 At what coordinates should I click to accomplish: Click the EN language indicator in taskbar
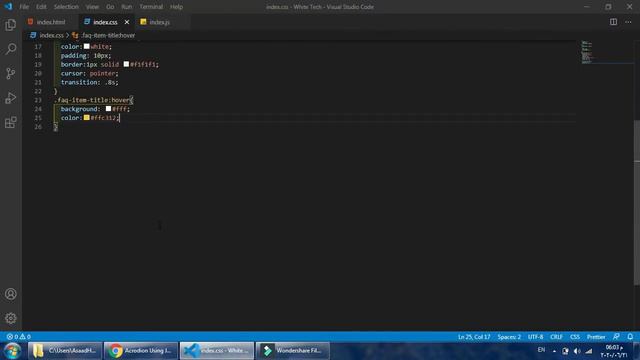point(541,350)
